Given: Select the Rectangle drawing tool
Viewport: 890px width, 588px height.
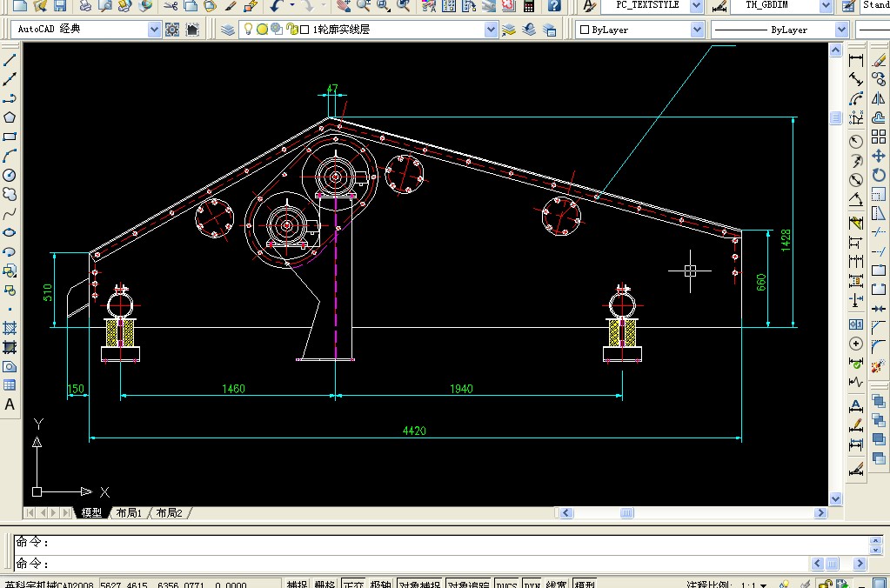Looking at the screenshot, I should (10, 137).
